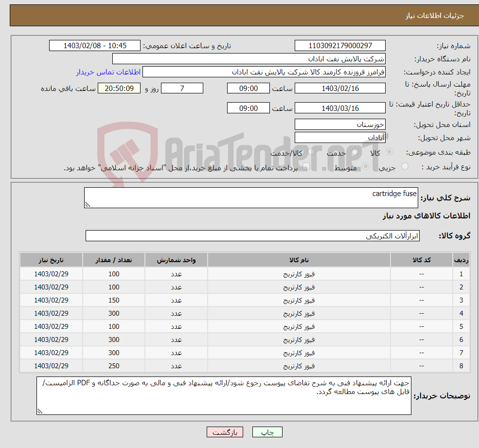Click the announcement date field 1403/02/08 - 10:45
This screenshot has height=448, width=479.
(x=95, y=46)
